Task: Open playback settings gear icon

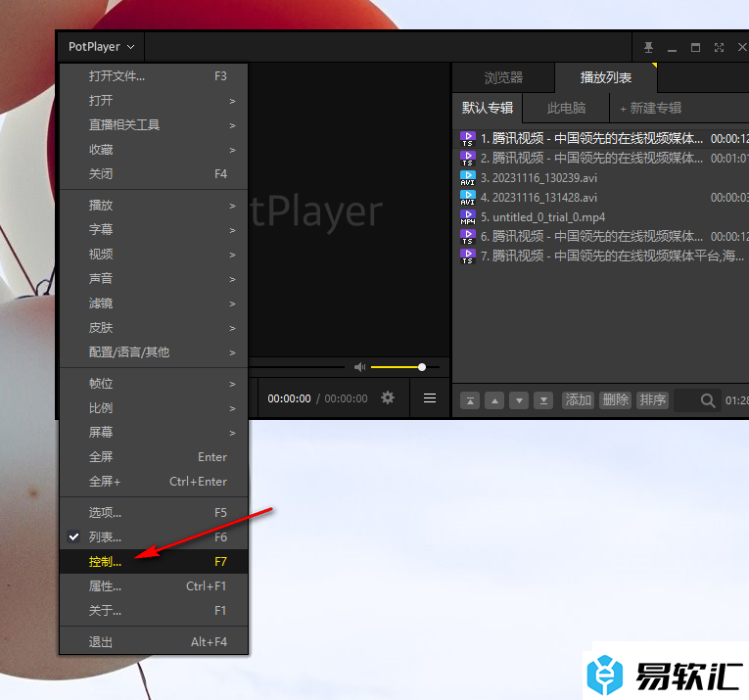Action: click(x=388, y=397)
